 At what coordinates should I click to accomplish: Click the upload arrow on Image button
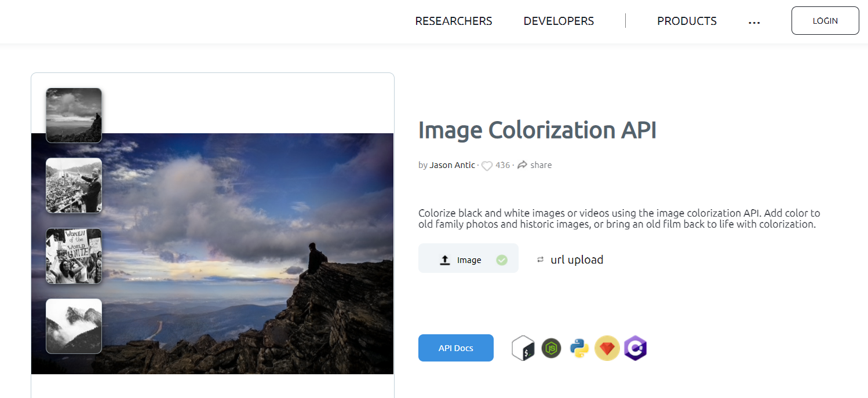[444, 259]
